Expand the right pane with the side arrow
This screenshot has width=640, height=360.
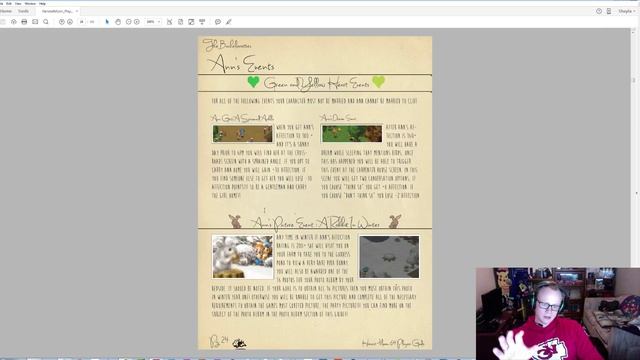(637, 193)
